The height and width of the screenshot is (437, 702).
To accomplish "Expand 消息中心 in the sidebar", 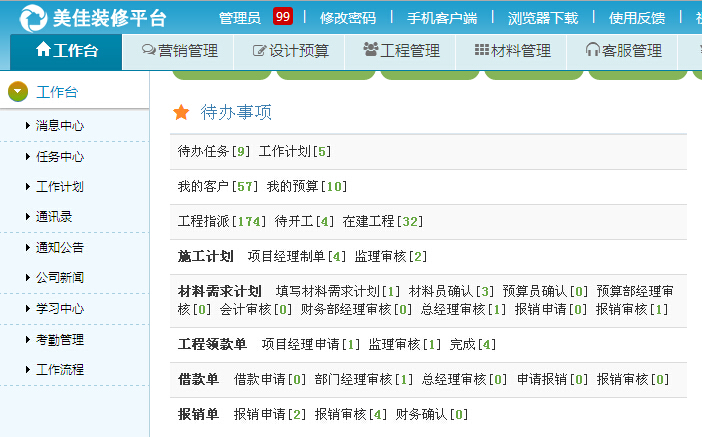I will [59, 126].
